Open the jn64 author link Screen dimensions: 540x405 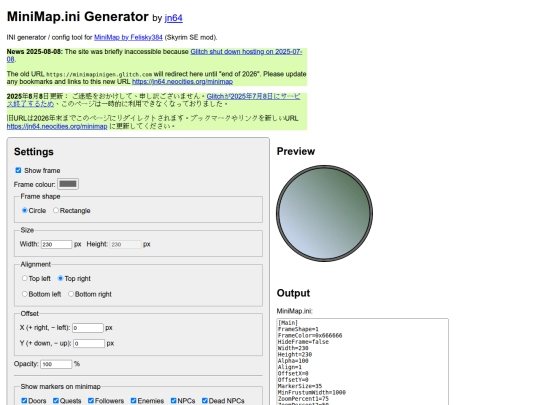coord(174,18)
